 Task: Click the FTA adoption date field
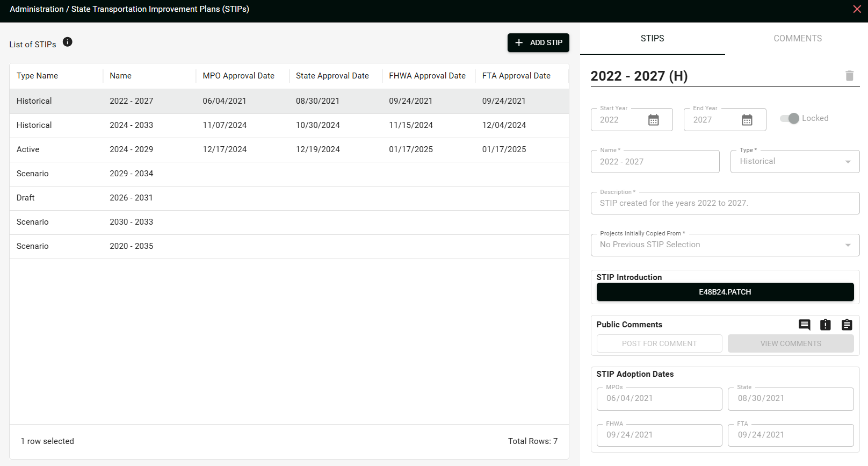pyautogui.click(x=791, y=435)
